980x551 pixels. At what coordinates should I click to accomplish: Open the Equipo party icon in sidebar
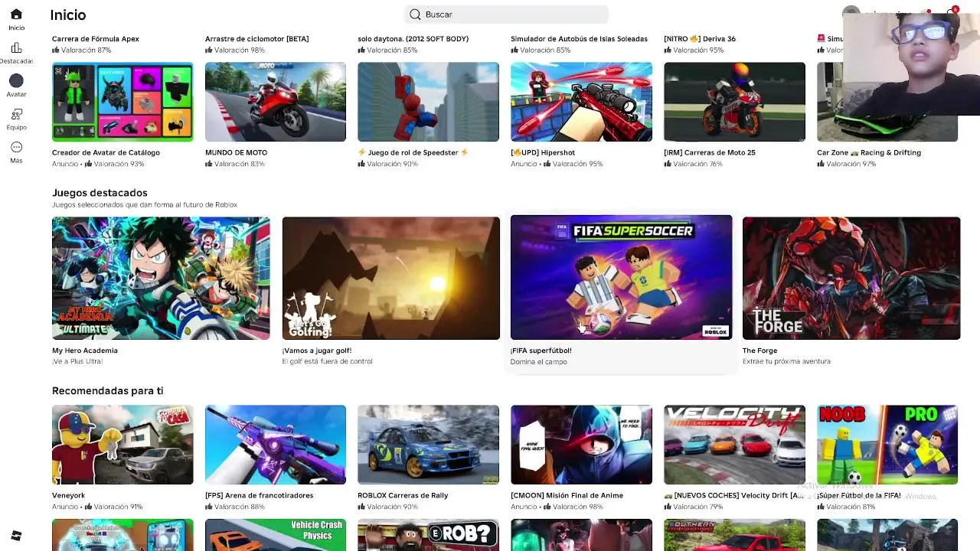tap(16, 114)
